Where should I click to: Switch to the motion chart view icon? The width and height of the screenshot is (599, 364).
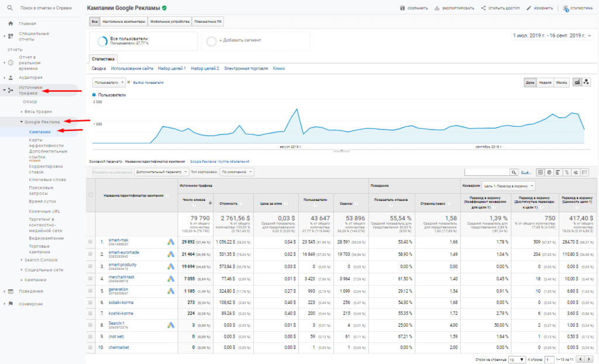[586, 82]
